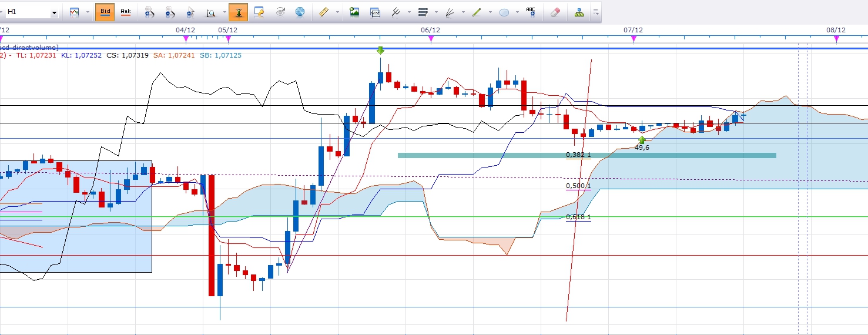Toggle the vertical auto-scale button
The image size is (868, 335).
click(x=238, y=12)
